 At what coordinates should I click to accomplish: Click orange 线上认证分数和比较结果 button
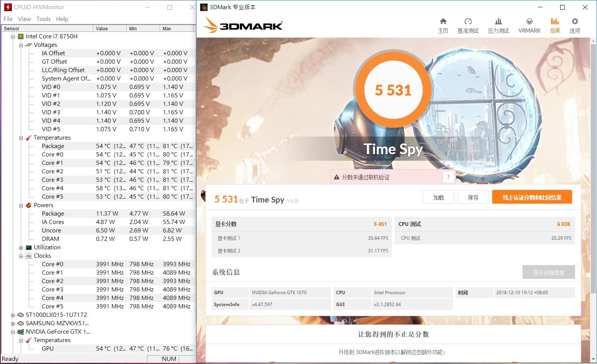click(532, 197)
